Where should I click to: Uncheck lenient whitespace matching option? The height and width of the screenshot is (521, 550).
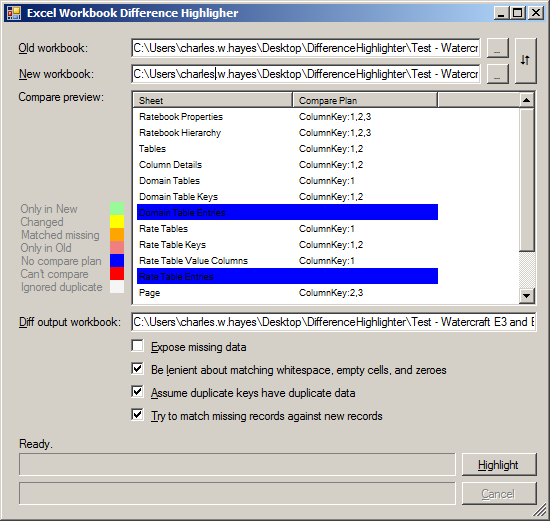(x=138, y=369)
